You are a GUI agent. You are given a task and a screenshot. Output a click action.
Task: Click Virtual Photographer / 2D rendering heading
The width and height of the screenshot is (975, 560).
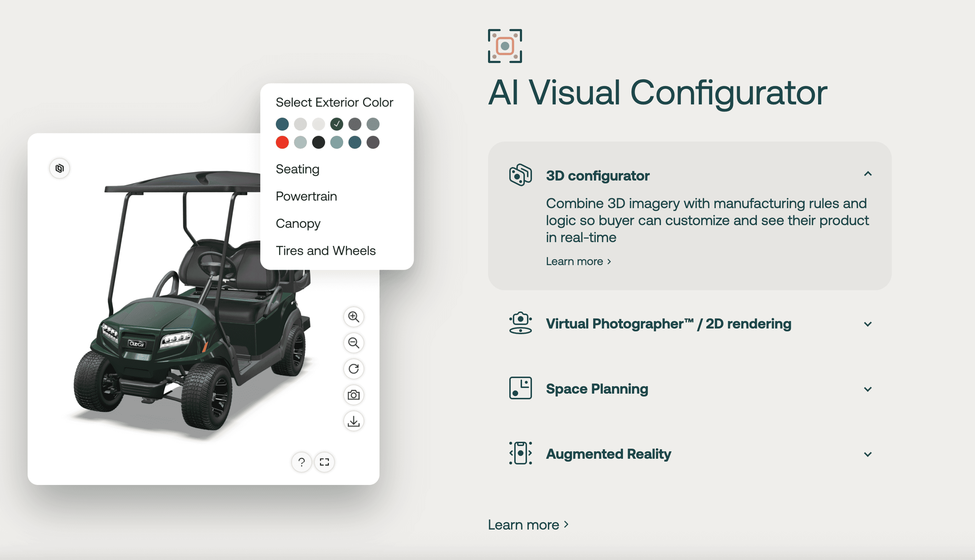[668, 324]
